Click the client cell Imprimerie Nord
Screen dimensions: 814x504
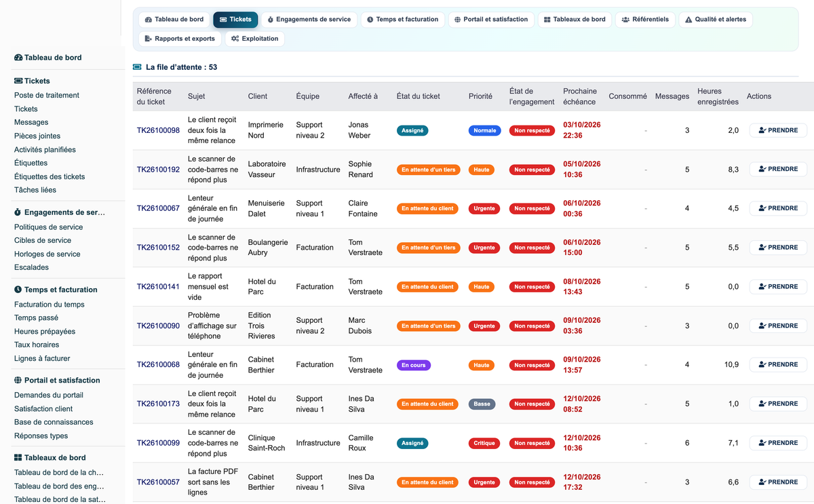[266, 130]
